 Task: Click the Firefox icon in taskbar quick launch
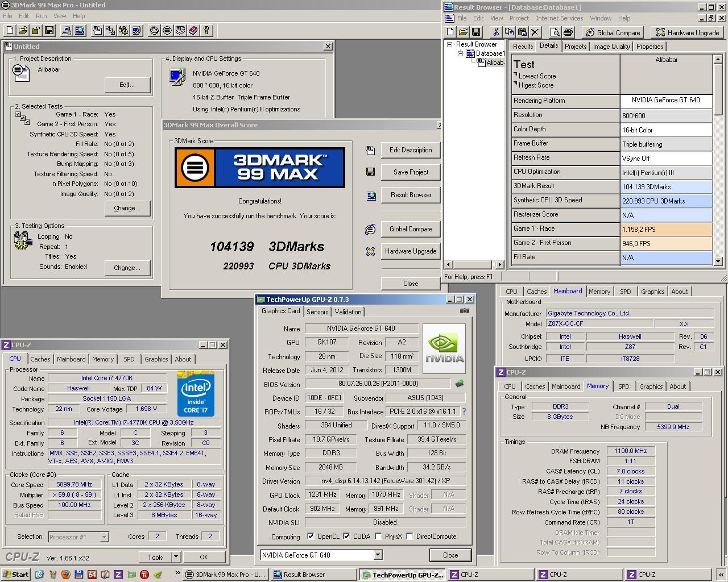[x=65, y=575]
